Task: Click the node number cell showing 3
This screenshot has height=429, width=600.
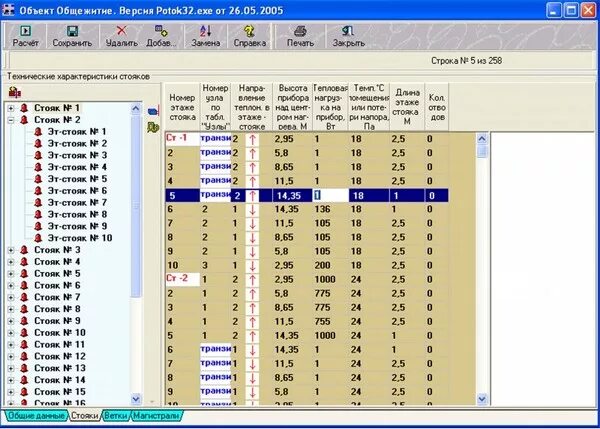Action: 215,266
